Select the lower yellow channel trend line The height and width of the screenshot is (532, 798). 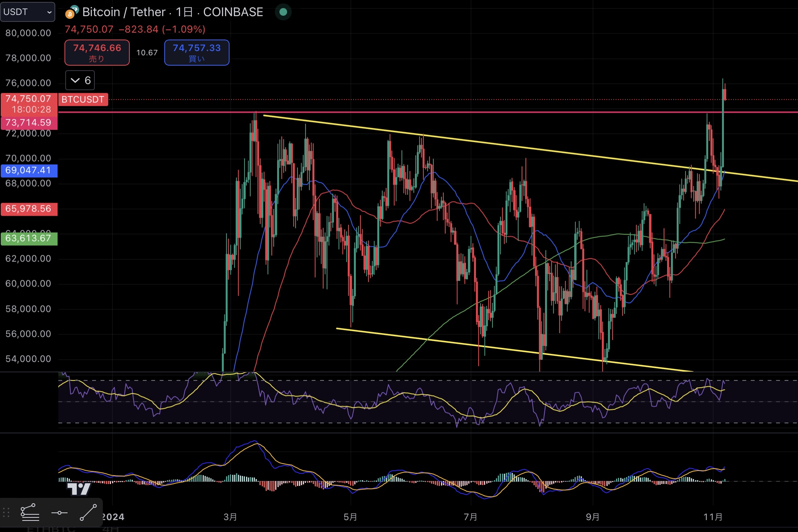[x=515, y=350]
